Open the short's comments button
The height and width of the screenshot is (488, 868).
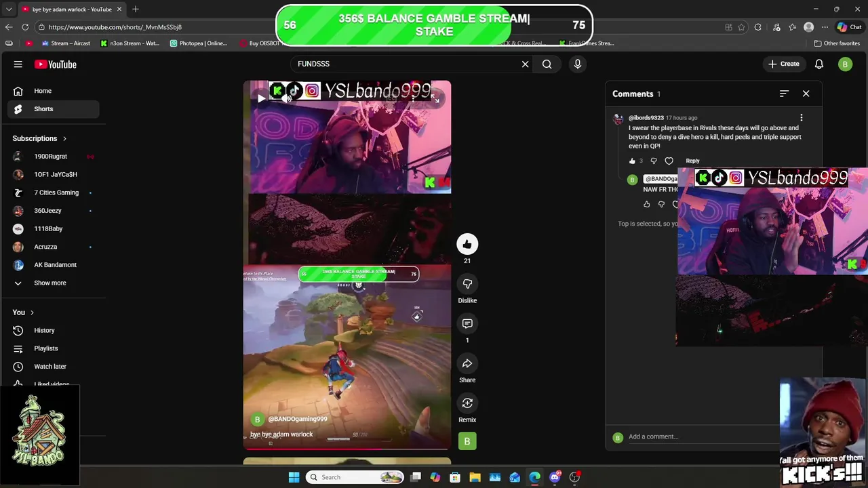(x=467, y=323)
